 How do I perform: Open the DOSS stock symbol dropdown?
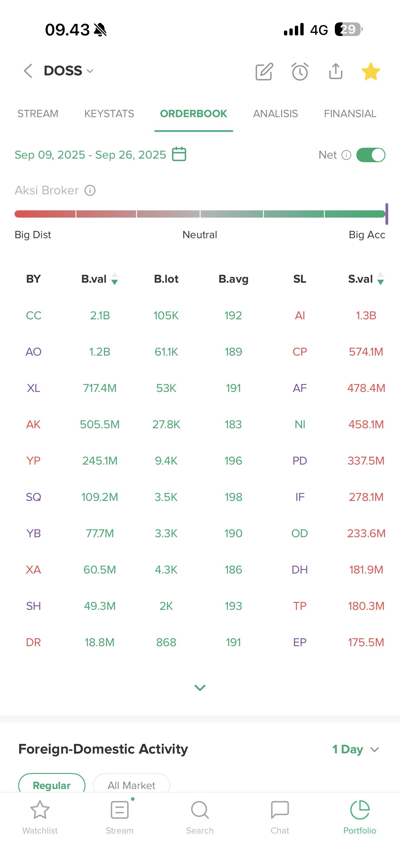coord(68,71)
